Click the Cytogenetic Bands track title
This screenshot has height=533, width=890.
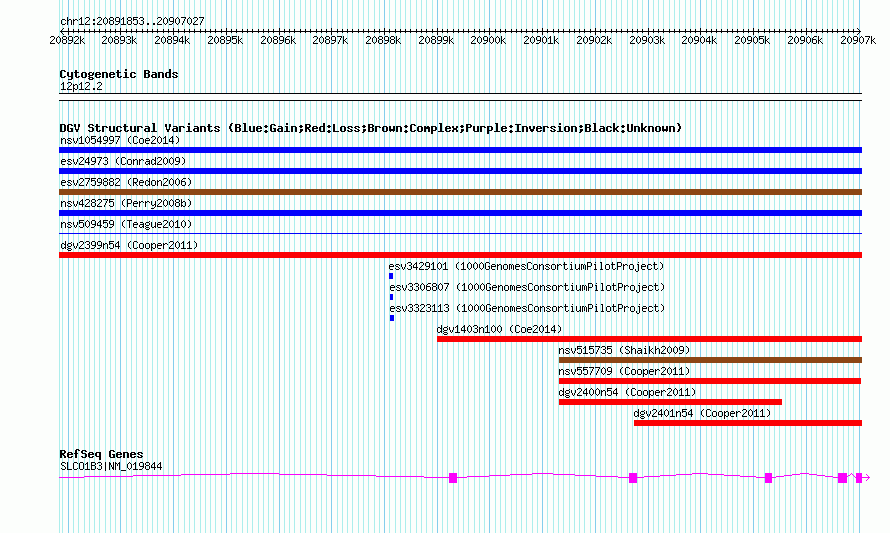[119, 74]
